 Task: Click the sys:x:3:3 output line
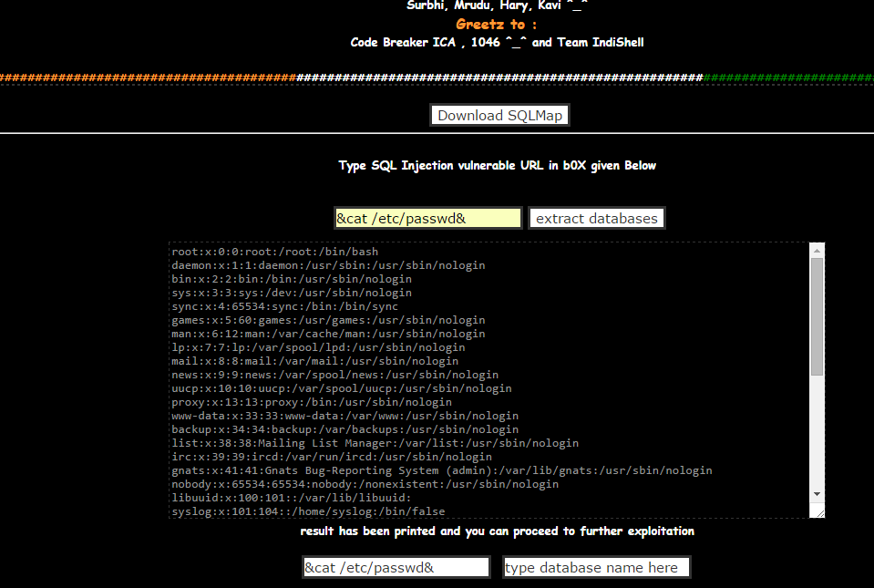coord(292,293)
